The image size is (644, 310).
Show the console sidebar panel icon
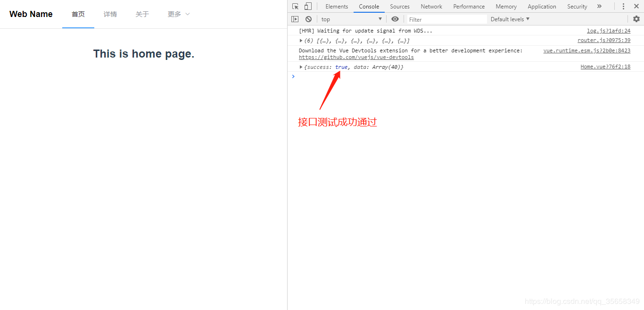[x=295, y=19]
